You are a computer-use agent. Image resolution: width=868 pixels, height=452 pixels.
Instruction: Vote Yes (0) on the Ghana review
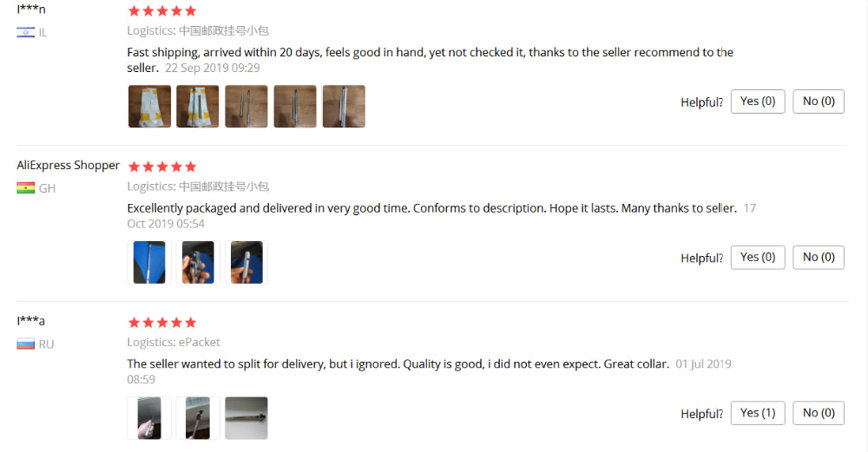coord(758,258)
